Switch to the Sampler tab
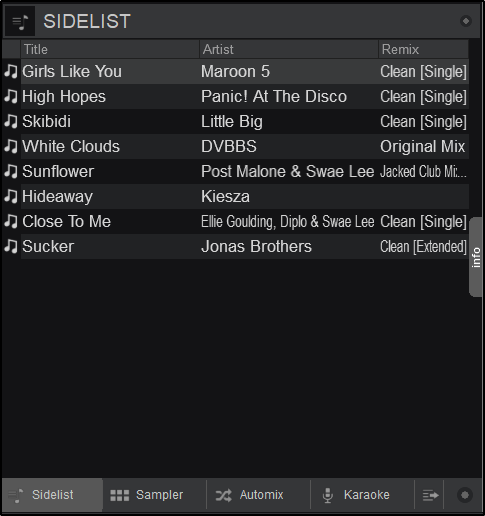This screenshot has height=516, width=485. coord(155,495)
